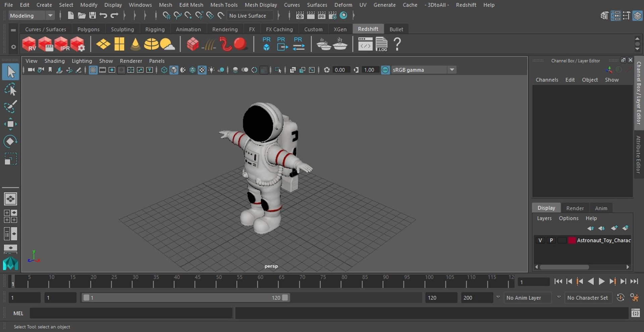The width and height of the screenshot is (644, 332).
Task: Click the red color swatch of Astronaut layer
Action: [572, 240]
